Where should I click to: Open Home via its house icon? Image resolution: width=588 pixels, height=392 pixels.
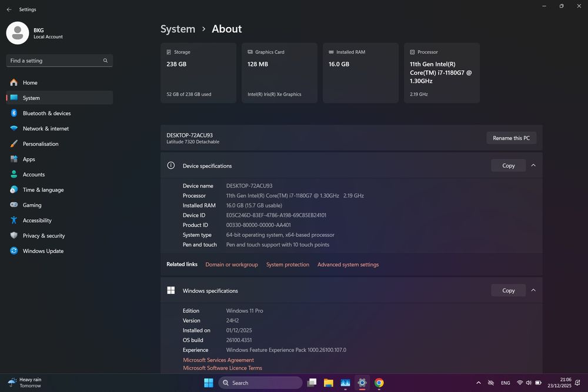[14, 82]
